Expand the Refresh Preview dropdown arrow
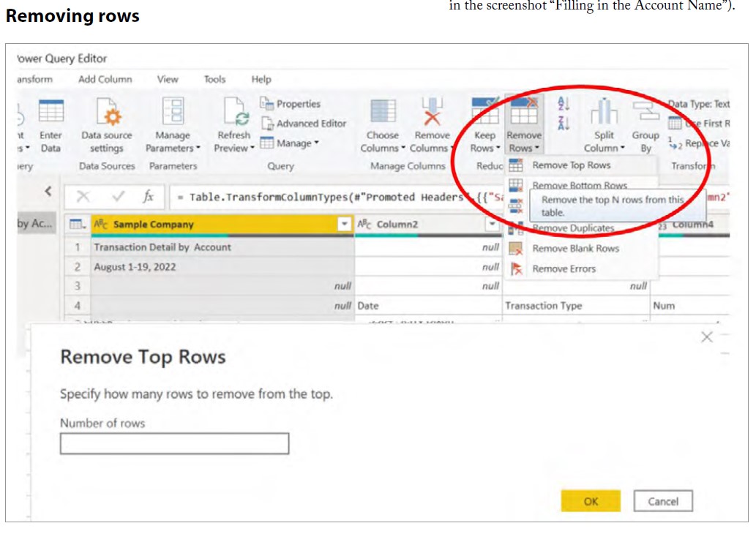 (252, 148)
